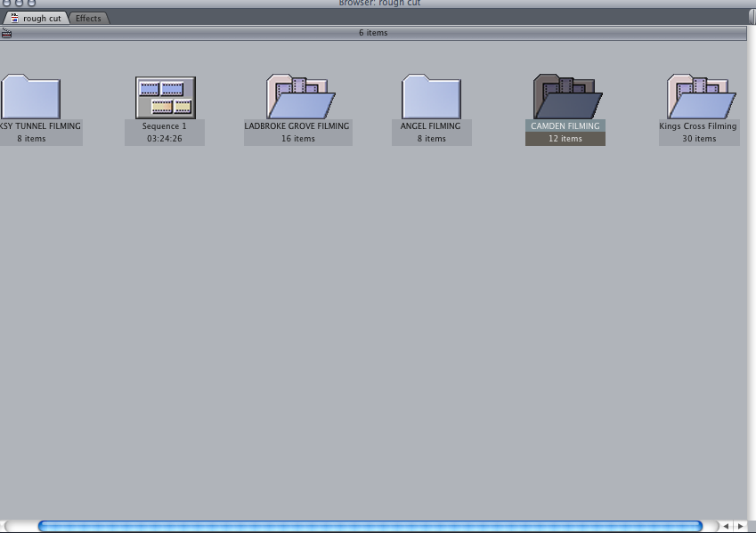Screen dimensions: 756x533
Task: Click the scroll left arrow button
Action: point(726,526)
